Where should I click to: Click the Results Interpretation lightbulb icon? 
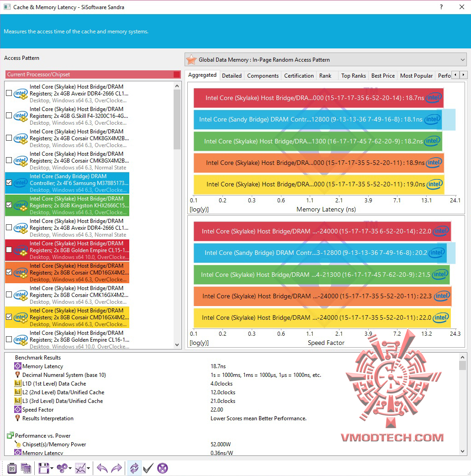18,418
